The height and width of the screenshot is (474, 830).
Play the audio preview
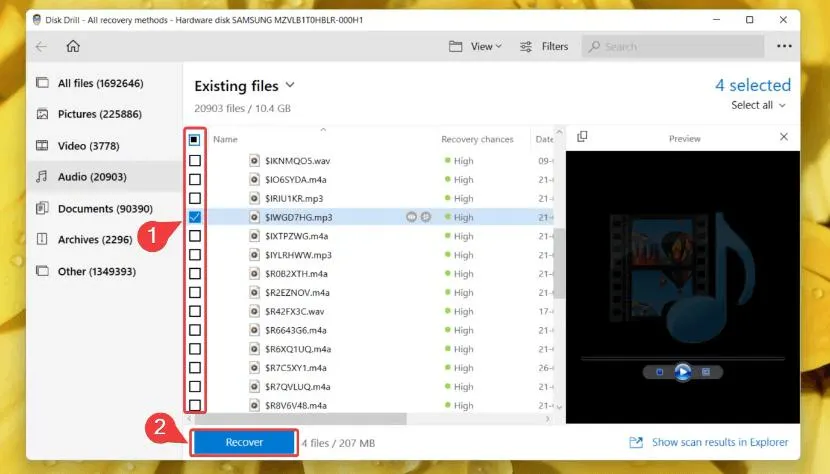682,372
